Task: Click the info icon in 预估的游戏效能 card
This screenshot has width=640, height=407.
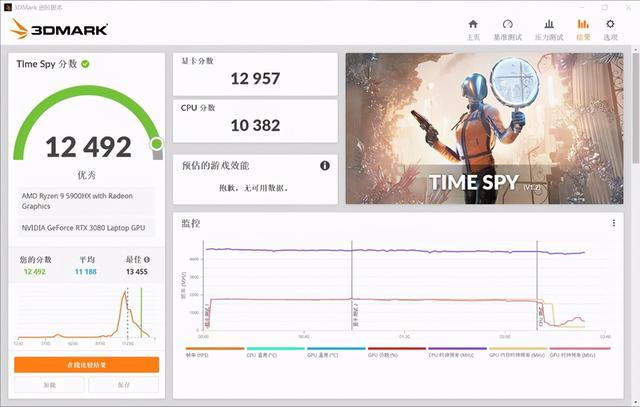Action: [325, 165]
